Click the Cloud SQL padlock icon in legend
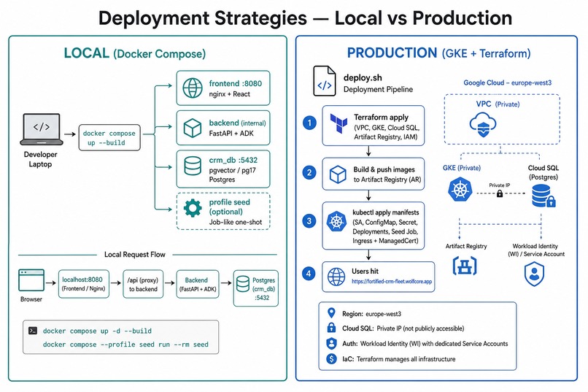The height and width of the screenshot is (392, 588). coord(331,328)
